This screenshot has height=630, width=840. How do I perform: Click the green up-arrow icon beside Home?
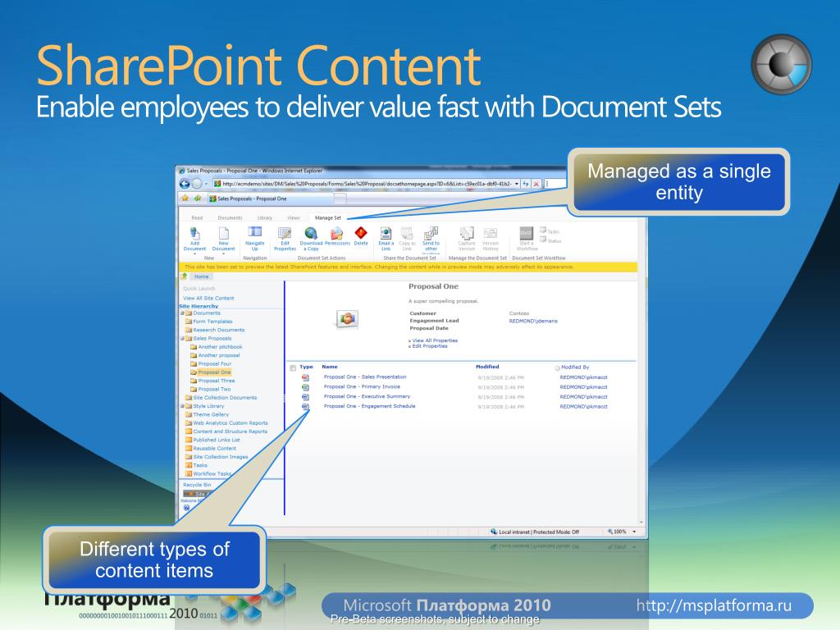coord(185,276)
